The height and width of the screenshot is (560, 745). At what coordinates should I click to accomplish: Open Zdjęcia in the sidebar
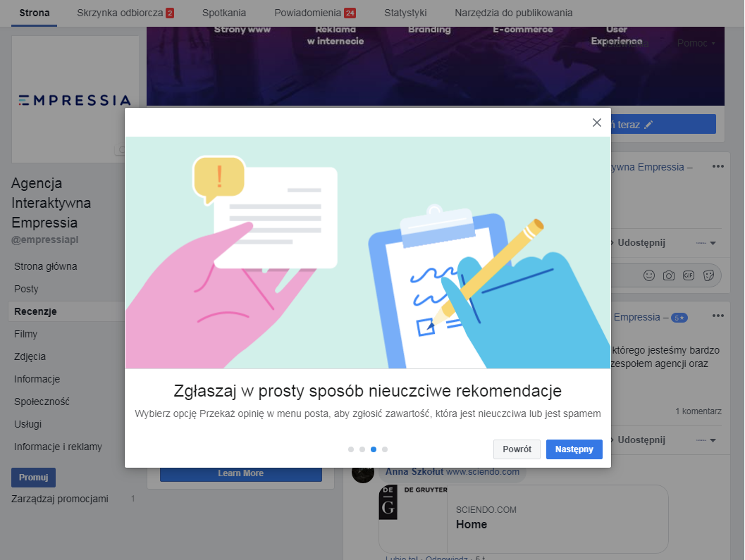30,356
